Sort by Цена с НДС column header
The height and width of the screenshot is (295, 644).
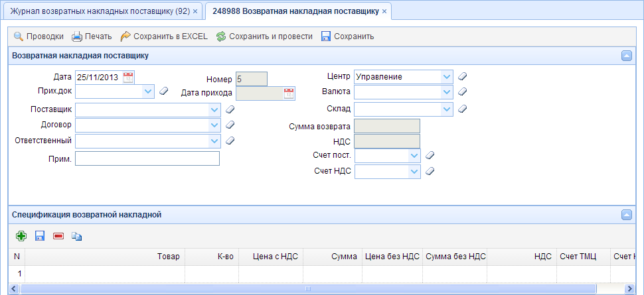click(271, 257)
